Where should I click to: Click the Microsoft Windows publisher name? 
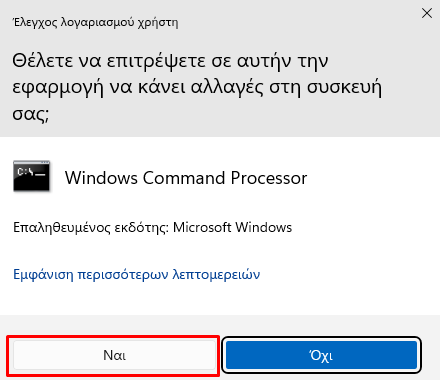click(x=232, y=227)
